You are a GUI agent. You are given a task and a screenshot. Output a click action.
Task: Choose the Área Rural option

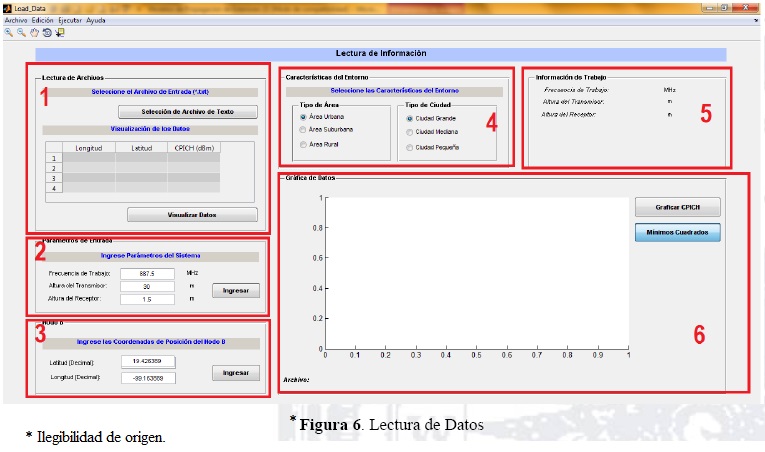tap(303, 146)
